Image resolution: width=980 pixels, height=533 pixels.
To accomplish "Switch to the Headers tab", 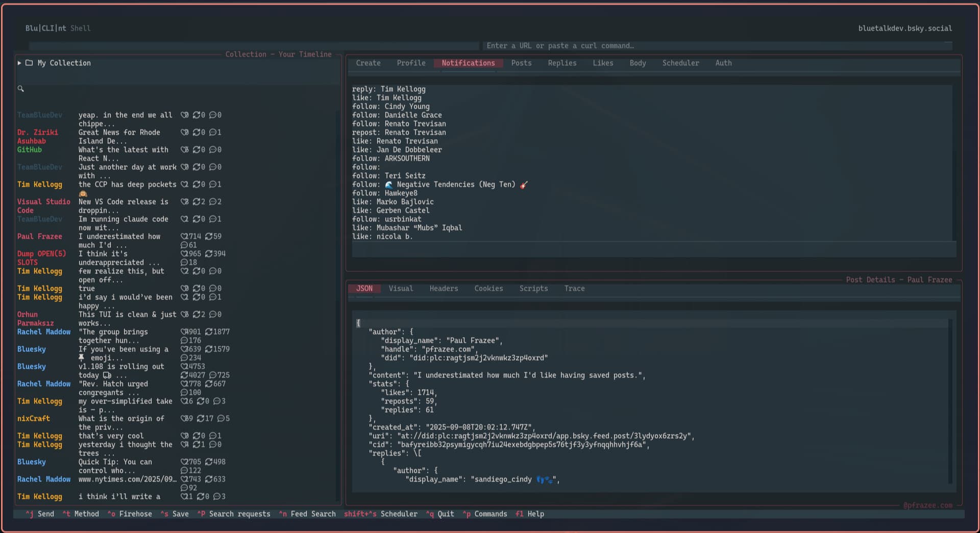I will (x=444, y=289).
